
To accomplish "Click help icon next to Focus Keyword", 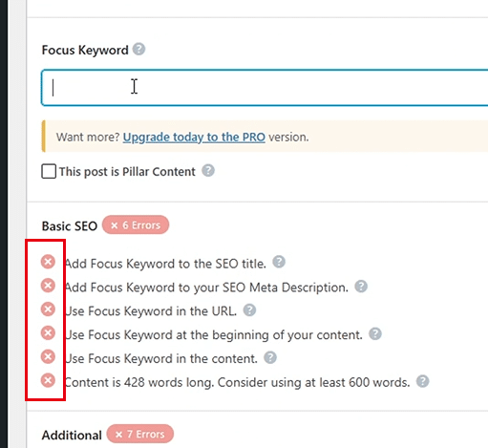I will [x=138, y=50].
